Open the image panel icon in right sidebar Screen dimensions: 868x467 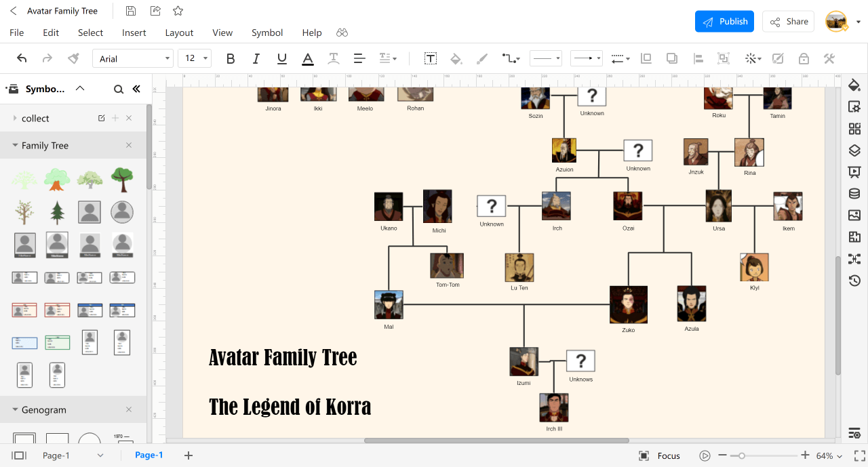(x=854, y=216)
